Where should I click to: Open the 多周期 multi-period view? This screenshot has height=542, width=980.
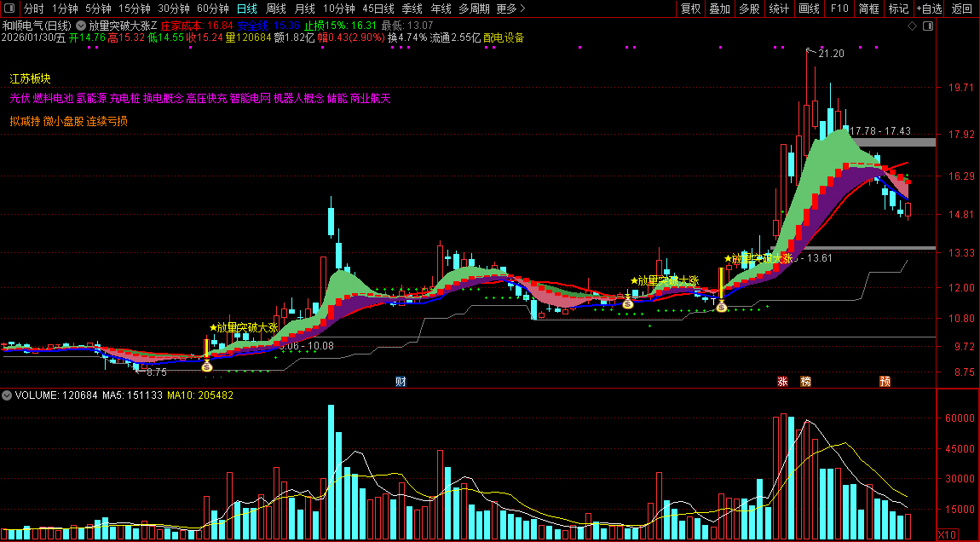(x=474, y=9)
